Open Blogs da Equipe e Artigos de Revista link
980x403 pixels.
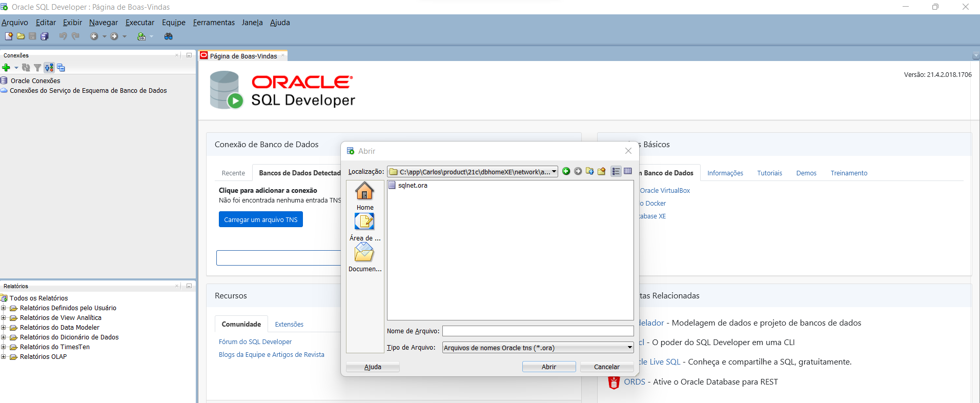click(272, 355)
